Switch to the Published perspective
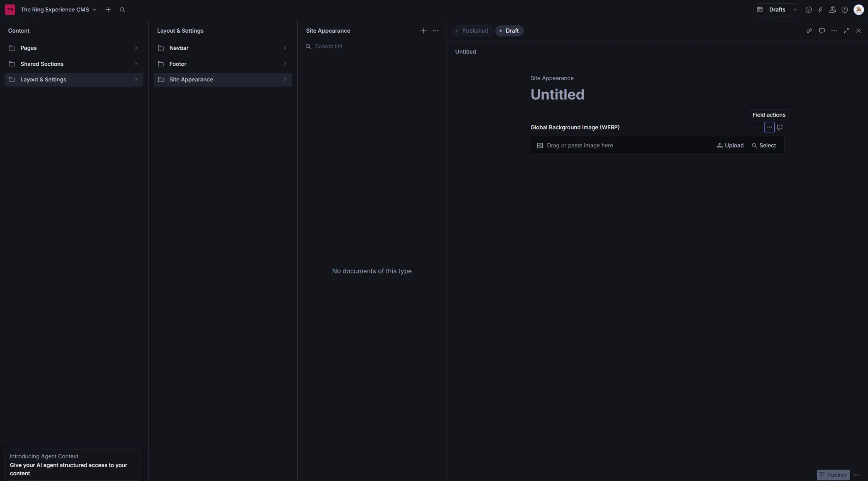The image size is (868, 481). coord(472,31)
